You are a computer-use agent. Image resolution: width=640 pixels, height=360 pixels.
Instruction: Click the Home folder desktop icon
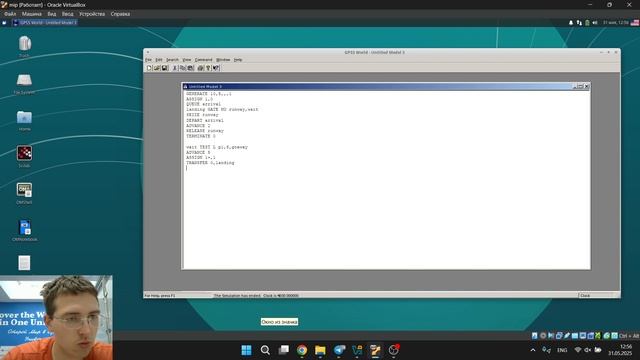tap(24, 118)
